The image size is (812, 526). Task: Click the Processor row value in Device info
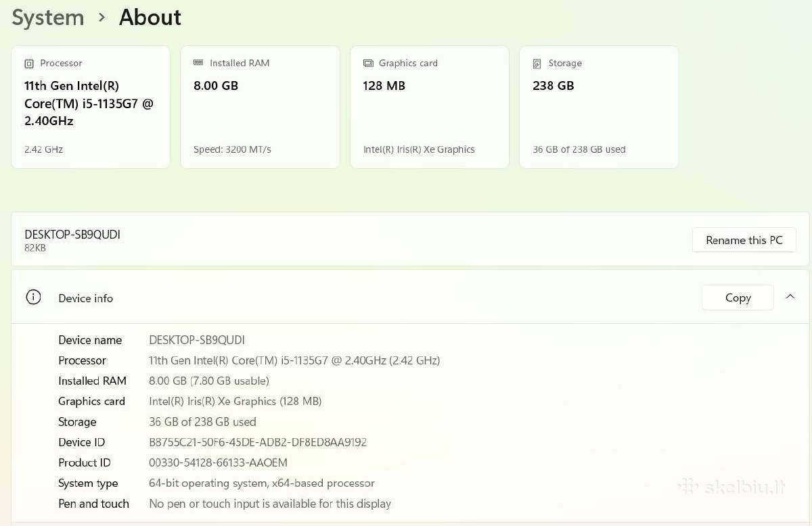pos(294,360)
